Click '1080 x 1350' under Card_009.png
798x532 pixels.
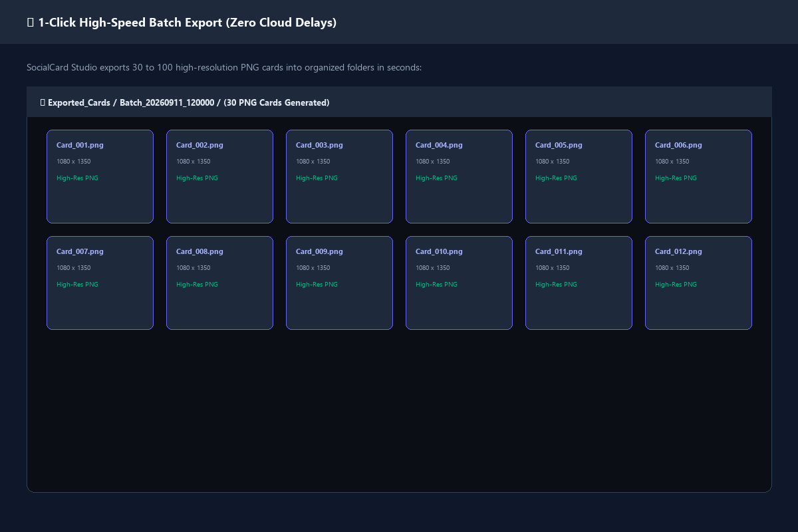pos(313,268)
